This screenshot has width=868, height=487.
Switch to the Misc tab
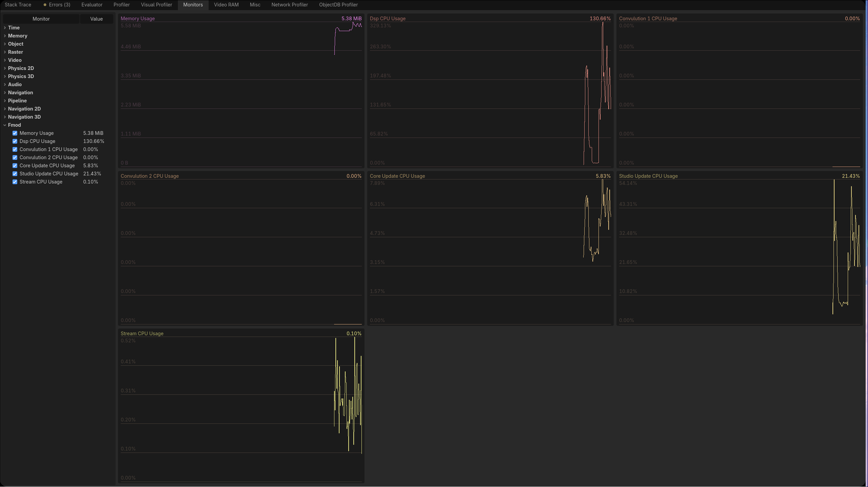coord(255,5)
